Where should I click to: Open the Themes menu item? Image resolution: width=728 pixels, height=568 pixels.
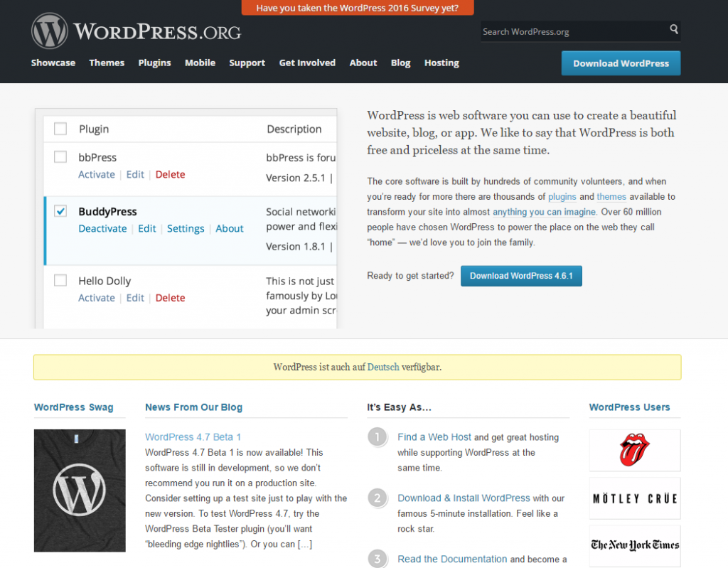(107, 63)
